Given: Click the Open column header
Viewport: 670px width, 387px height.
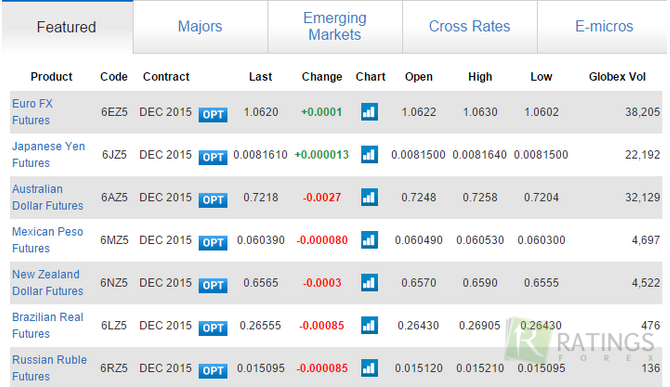Looking at the screenshot, I should click(419, 77).
